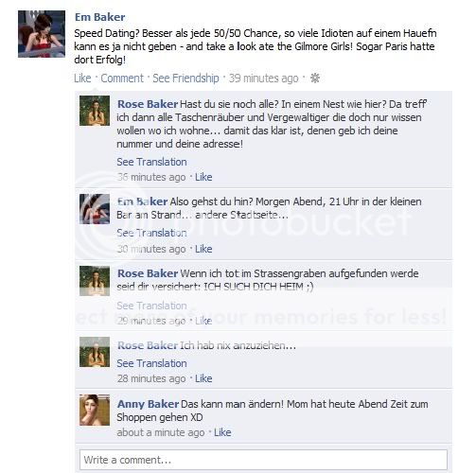This screenshot has width=476, height=473.
Task: Focus the 'Write a comment...' field
Action: click(x=263, y=460)
